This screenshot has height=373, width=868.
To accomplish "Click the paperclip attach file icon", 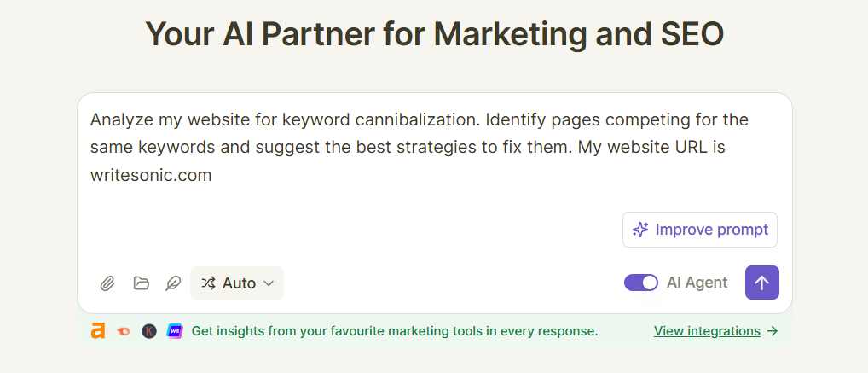I will click(x=107, y=283).
